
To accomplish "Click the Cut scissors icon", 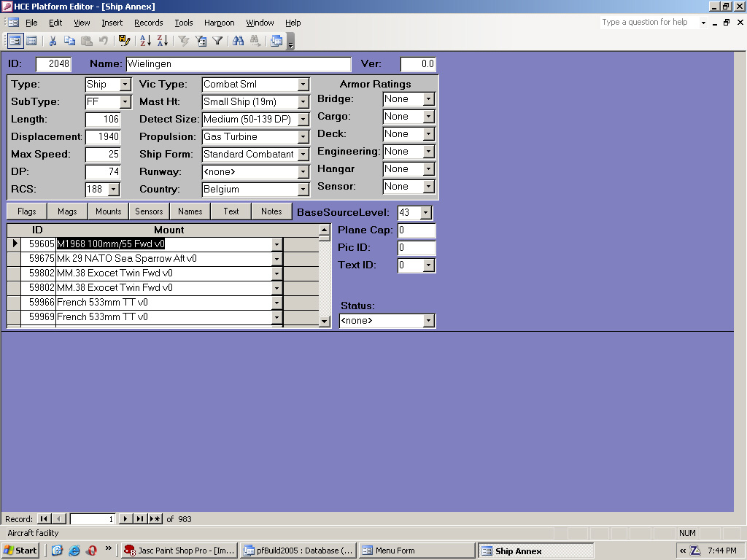I will pyautogui.click(x=53, y=41).
